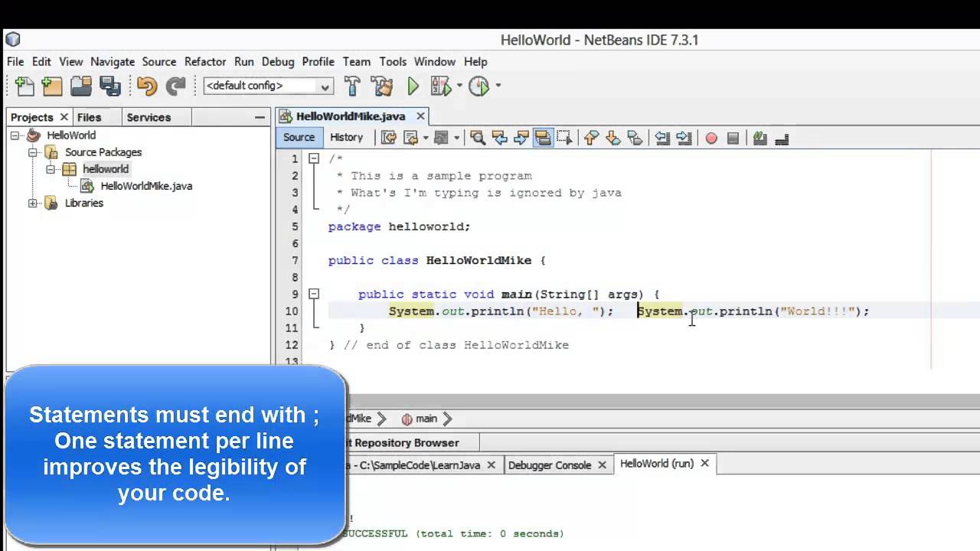The height and width of the screenshot is (551, 980).
Task: Click the Build Project hammer icon
Action: click(x=352, y=86)
